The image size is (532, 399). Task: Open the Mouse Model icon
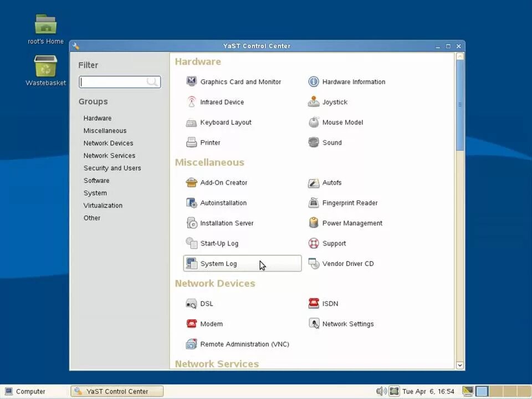[x=314, y=122]
